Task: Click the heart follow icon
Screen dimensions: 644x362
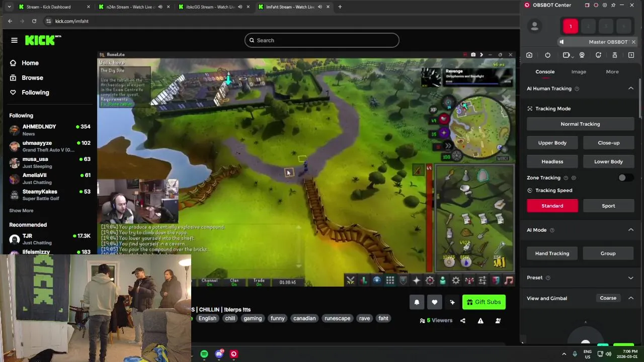Action: (x=434, y=302)
